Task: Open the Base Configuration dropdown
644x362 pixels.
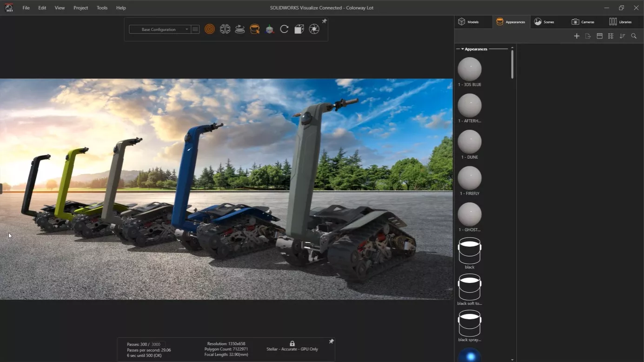Action: click(x=160, y=29)
